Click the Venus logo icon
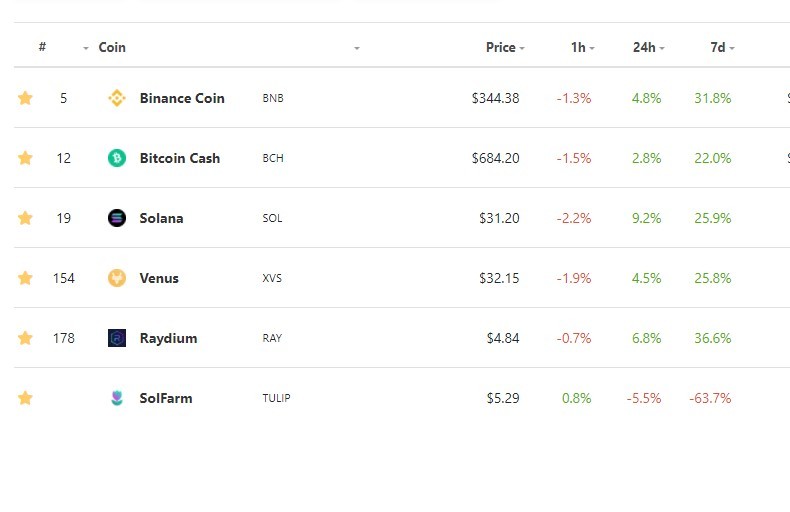 [117, 278]
